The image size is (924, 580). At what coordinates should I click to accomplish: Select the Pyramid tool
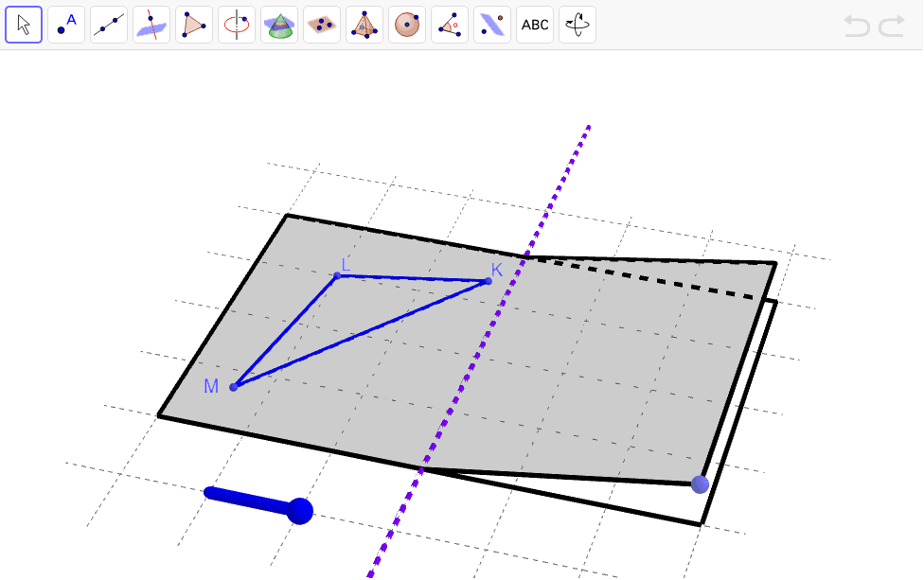(364, 25)
